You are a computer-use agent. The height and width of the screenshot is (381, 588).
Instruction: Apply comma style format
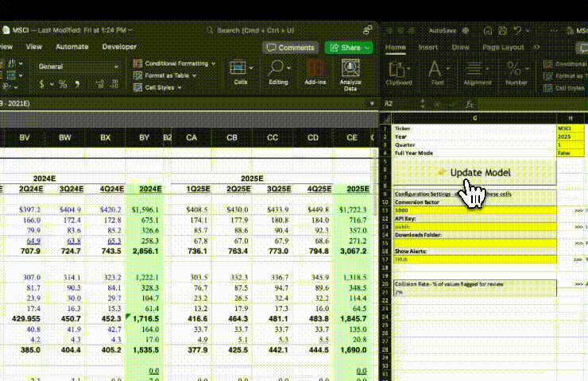77,84
